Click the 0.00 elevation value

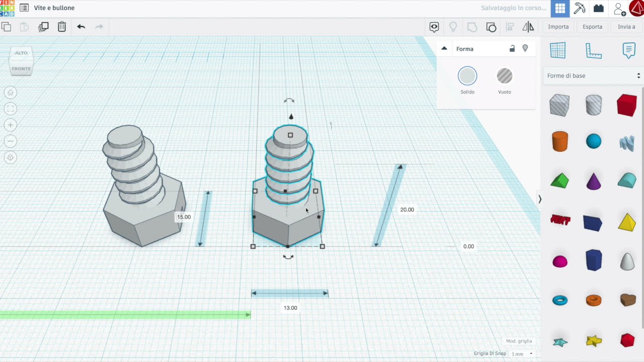point(468,246)
